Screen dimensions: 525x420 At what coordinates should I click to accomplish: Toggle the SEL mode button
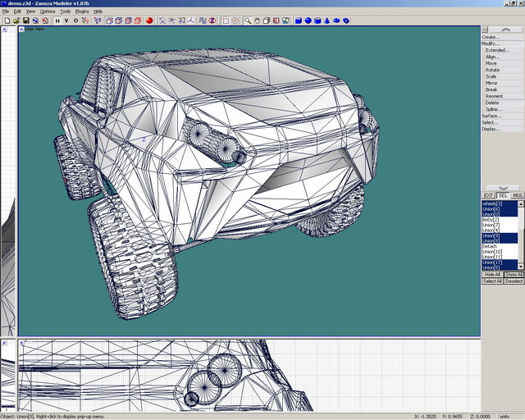click(x=503, y=195)
